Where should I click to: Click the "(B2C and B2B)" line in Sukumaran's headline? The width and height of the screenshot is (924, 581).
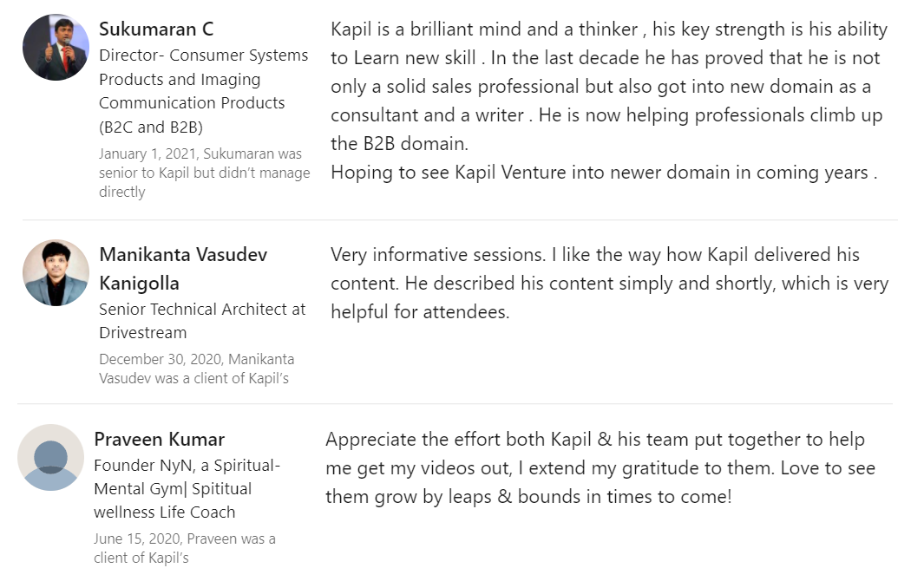151,127
